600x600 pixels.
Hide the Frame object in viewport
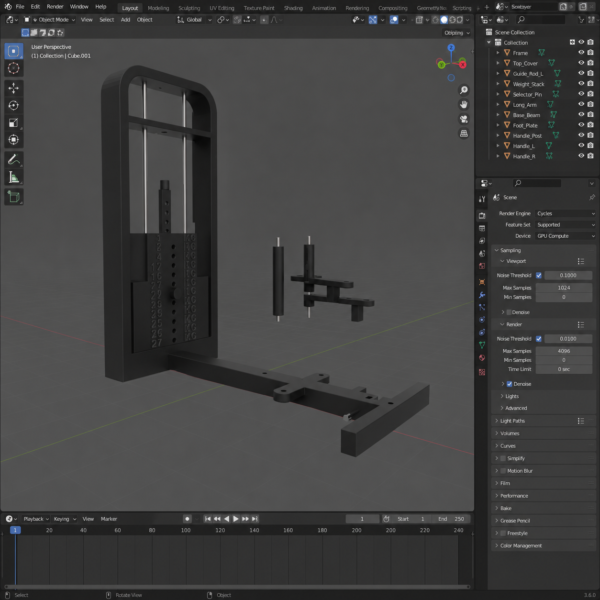[581, 52]
